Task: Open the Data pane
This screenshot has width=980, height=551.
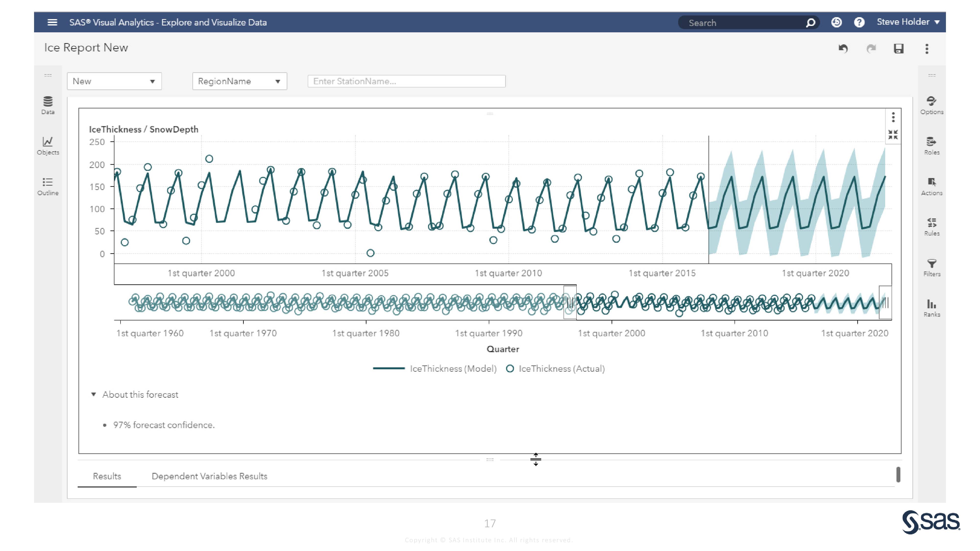Action: 48,105
